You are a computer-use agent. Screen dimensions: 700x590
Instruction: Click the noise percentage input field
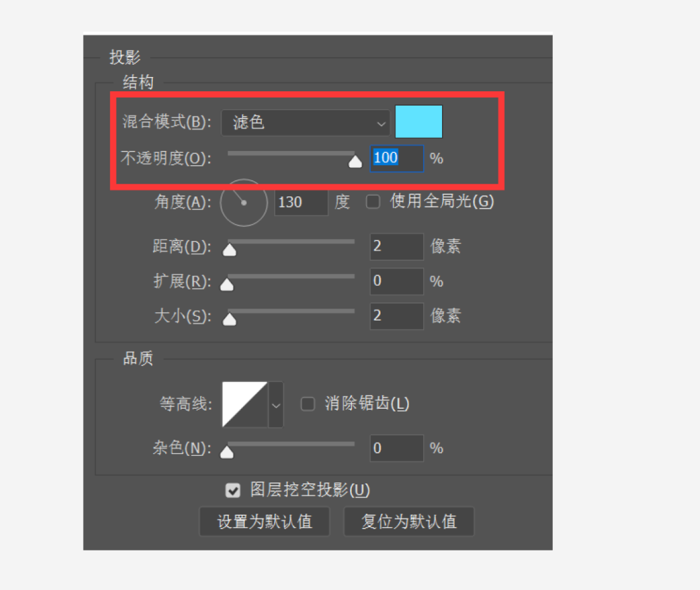[397, 448]
